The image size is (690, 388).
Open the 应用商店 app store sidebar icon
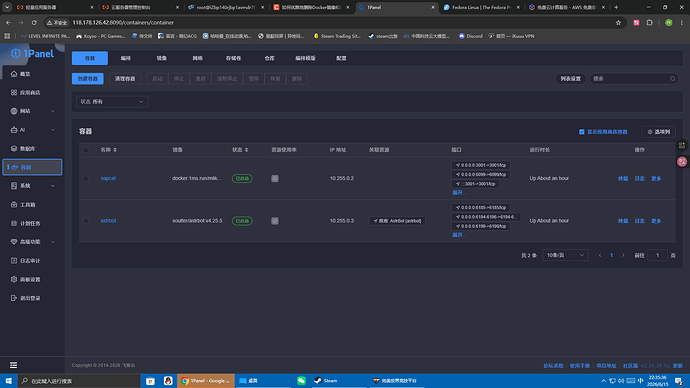14,92
